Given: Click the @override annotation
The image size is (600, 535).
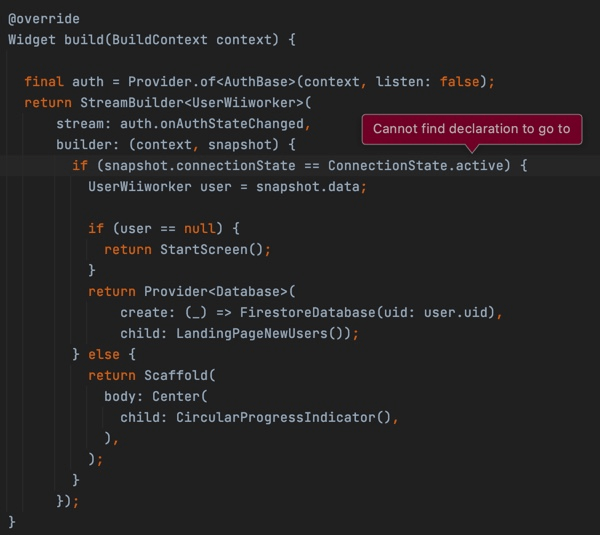Looking at the screenshot, I should pos(44,19).
